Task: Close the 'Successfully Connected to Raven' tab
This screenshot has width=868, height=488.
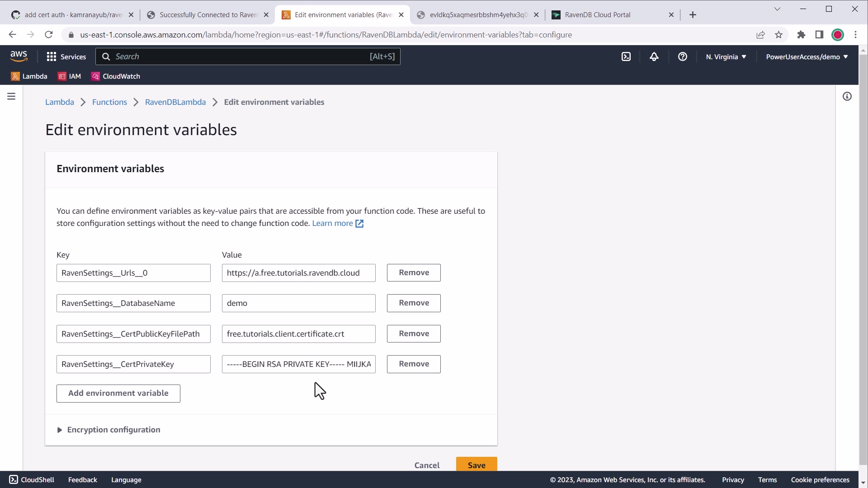Action: pyautogui.click(x=266, y=15)
